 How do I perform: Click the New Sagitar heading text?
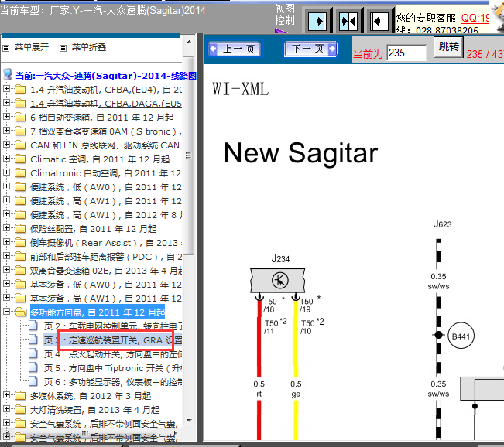[300, 153]
